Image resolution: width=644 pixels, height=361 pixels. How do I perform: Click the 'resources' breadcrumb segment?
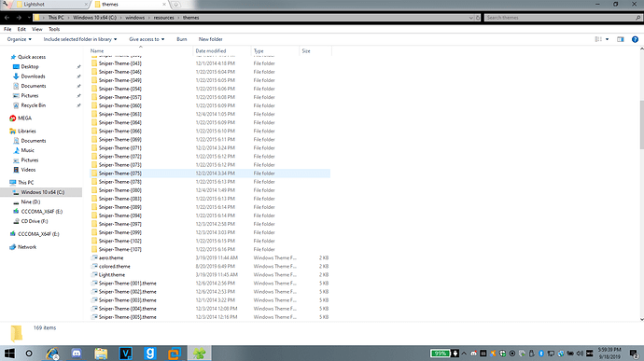[x=164, y=18]
